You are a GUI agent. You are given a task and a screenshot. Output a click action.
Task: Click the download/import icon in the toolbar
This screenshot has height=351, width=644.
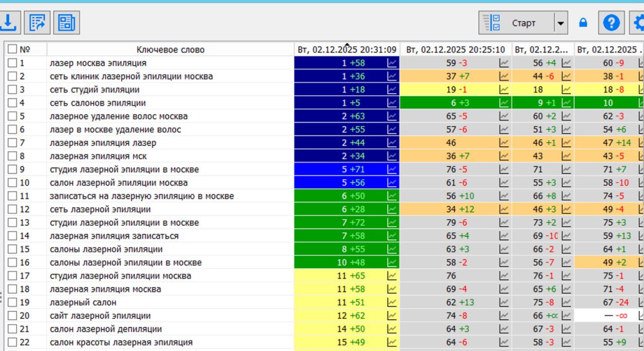pos(9,23)
